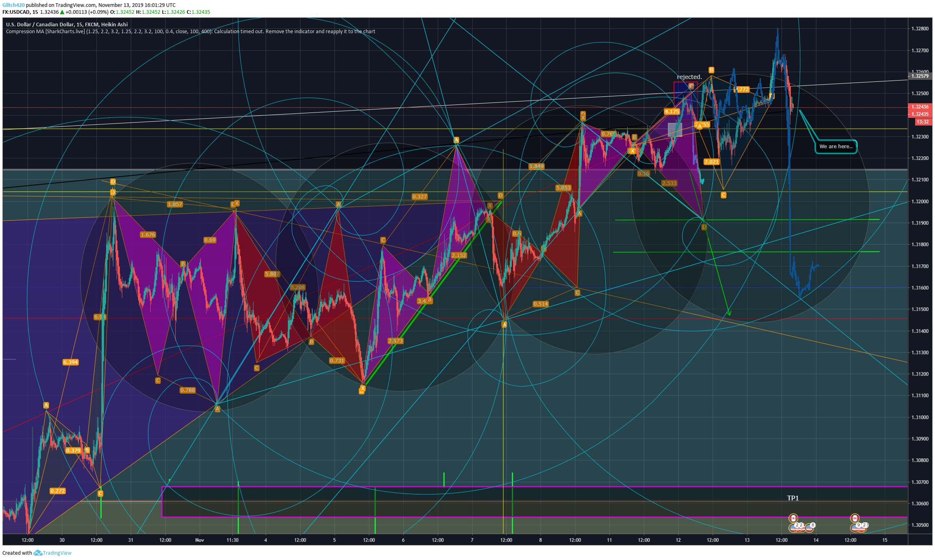Click the FX:USDCAD, 15 symbol header
Viewport: 935px width, 560px height.
click(20, 12)
